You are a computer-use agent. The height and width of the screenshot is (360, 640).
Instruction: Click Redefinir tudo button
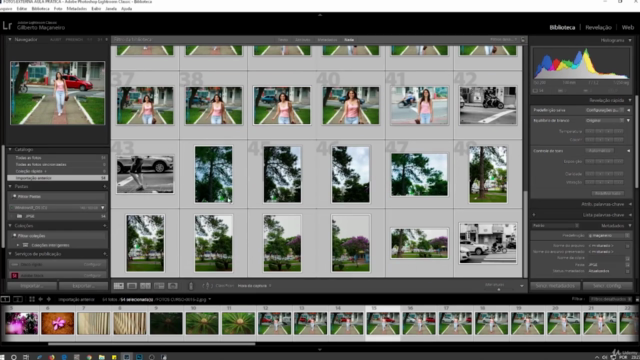[x=607, y=193]
